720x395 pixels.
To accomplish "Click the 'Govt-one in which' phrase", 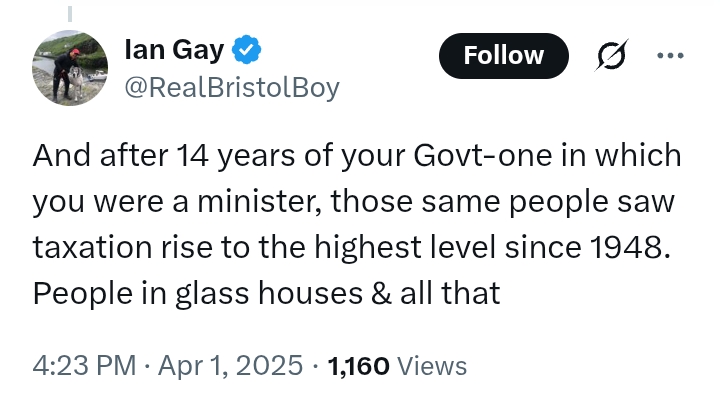I will point(547,156).
